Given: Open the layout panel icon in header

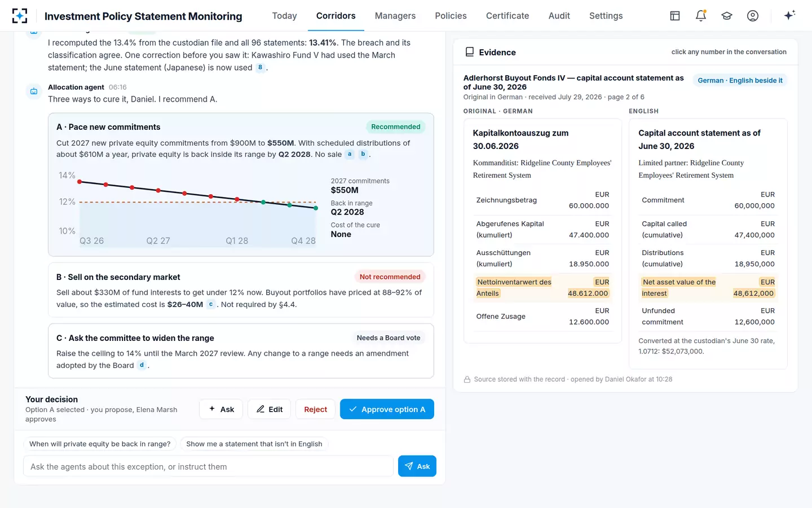Looking at the screenshot, I should tap(675, 16).
